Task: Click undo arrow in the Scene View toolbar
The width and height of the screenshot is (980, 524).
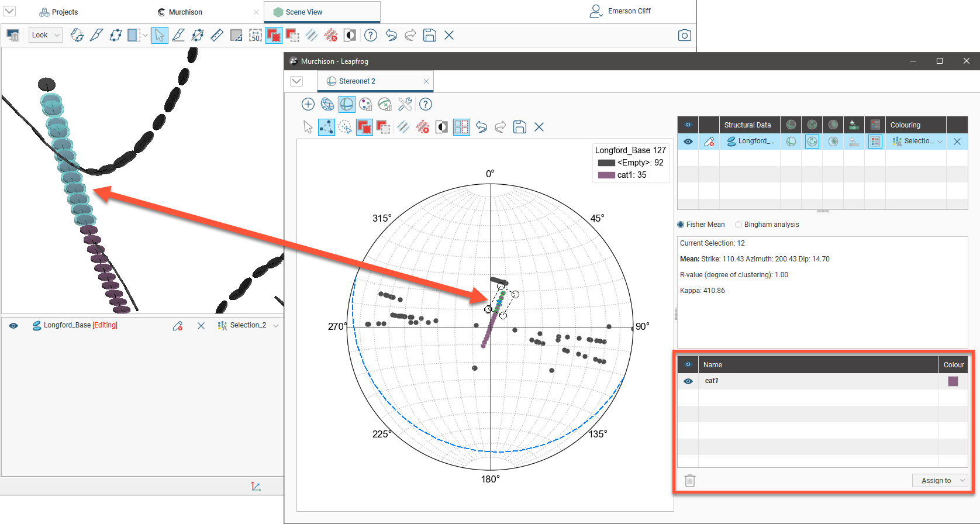Action: click(x=391, y=35)
